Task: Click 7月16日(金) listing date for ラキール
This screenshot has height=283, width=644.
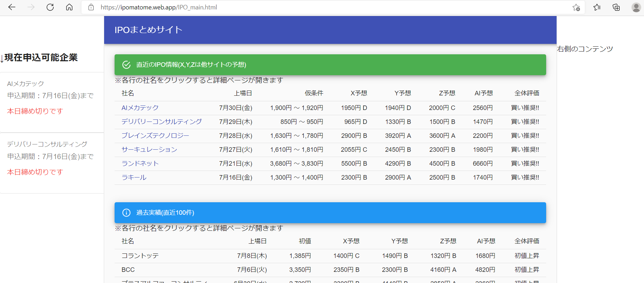Action: (236, 178)
